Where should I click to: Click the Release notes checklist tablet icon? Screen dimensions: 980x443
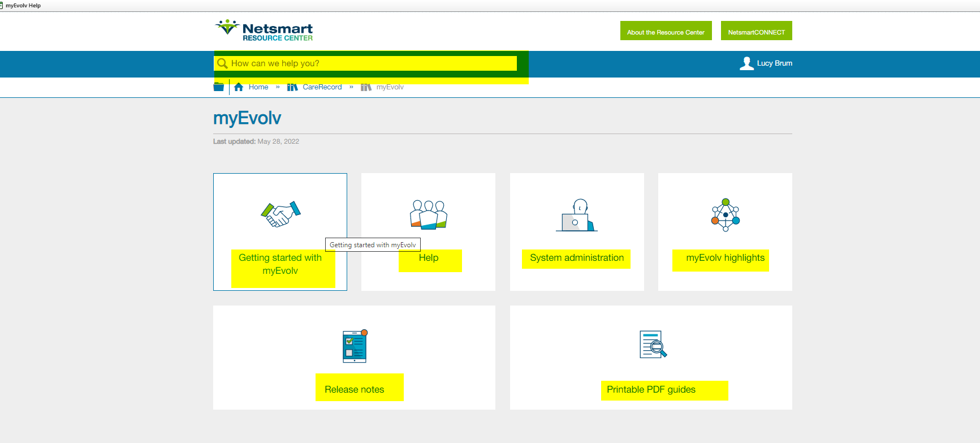pyautogui.click(x=355, y=346)
